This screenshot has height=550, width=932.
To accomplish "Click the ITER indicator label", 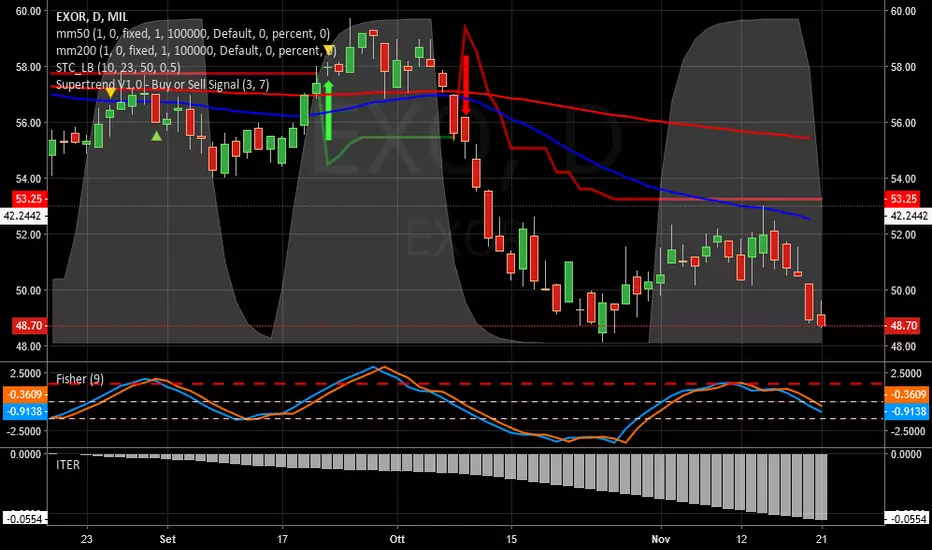I will (68, 465).
